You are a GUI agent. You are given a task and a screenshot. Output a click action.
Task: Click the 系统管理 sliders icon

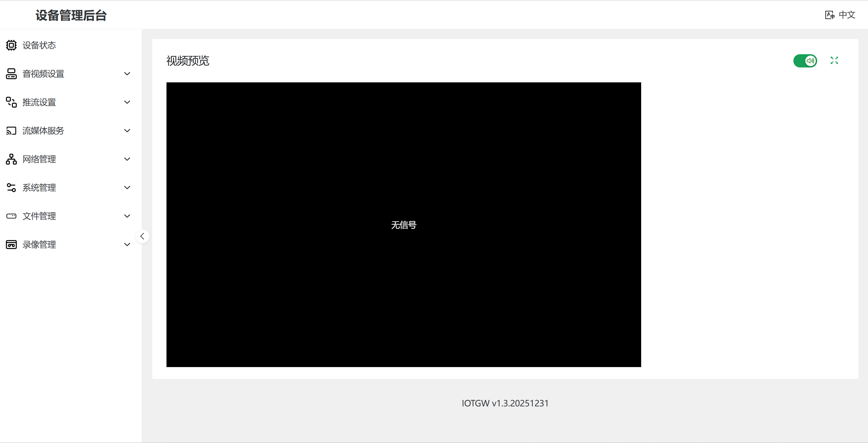[11, 187]
